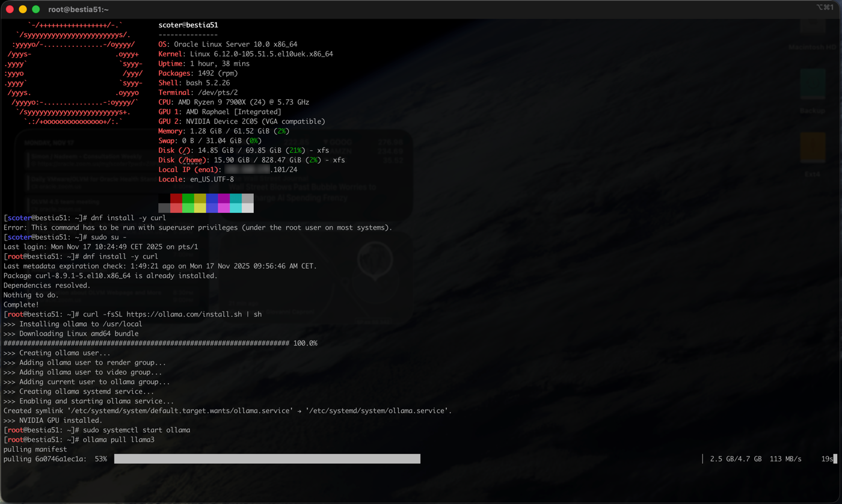Click the OS line showing Oracle Linux Server 10.0
This screenshot has width=842, height=504.
click(228, 45)
